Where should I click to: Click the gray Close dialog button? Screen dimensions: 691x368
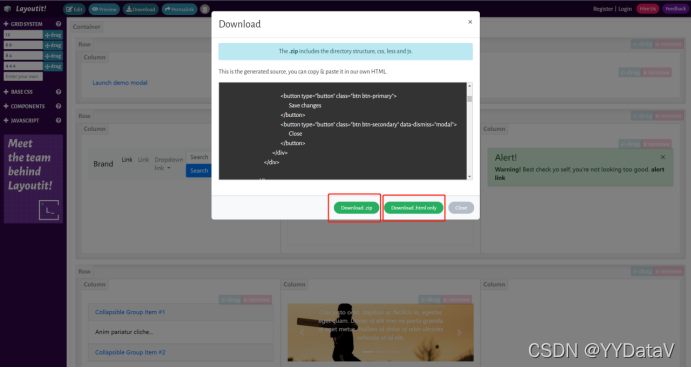point(461,208)
